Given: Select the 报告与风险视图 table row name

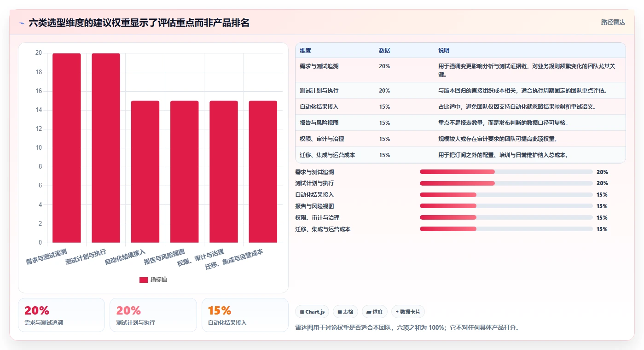Looking at the screenshot, I should 319,123.
